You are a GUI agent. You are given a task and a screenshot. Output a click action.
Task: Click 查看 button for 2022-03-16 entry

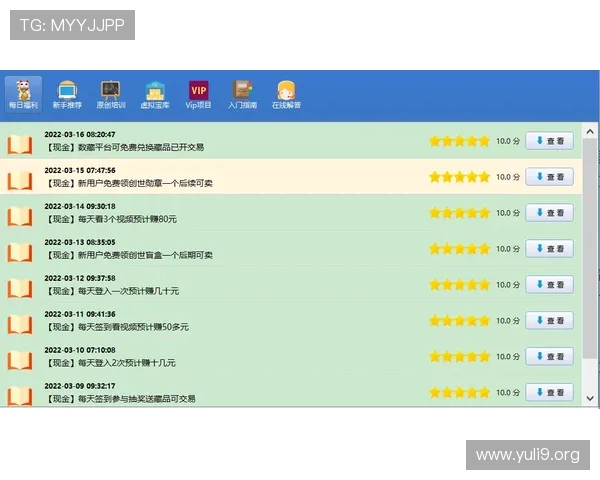549,141
